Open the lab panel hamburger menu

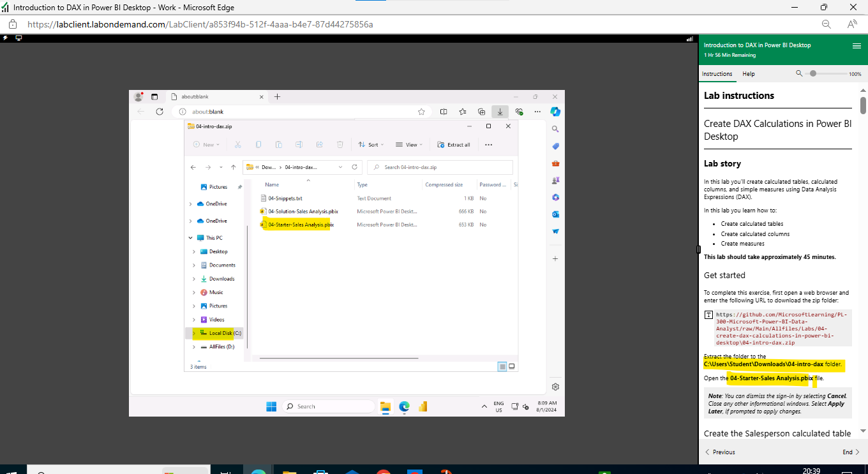point(855,45)
